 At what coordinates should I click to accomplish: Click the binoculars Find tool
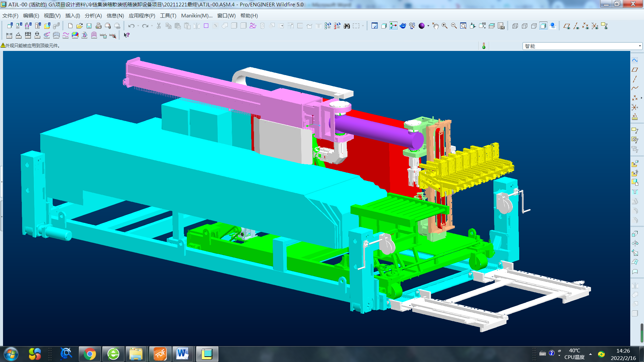click(347, 26)
